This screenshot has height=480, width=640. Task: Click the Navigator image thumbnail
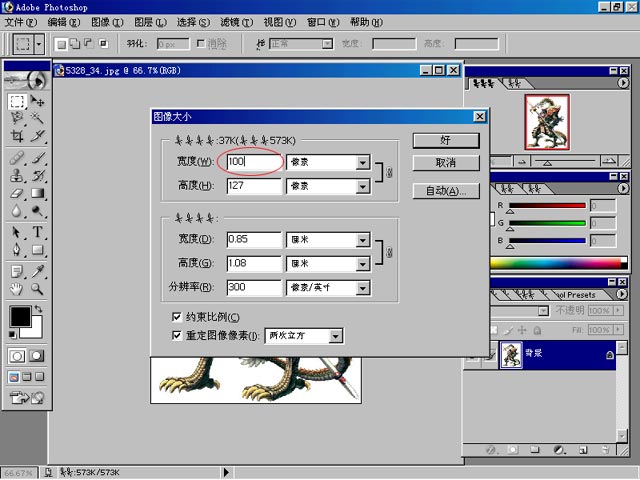[x=547, y=122]
